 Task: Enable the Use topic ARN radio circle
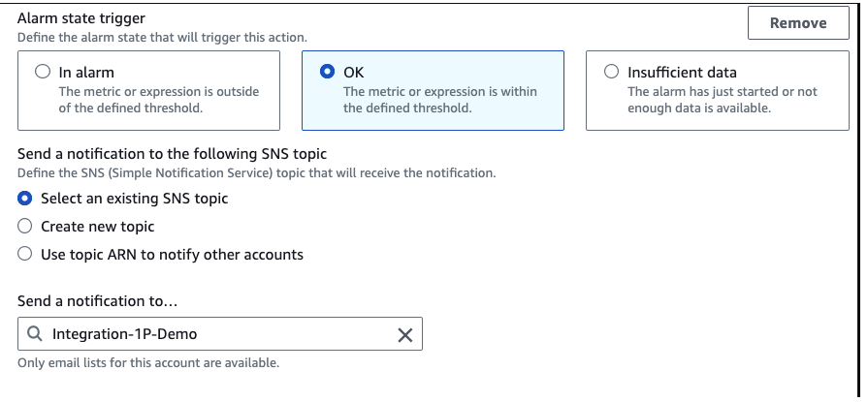click(x=26, y=255)
